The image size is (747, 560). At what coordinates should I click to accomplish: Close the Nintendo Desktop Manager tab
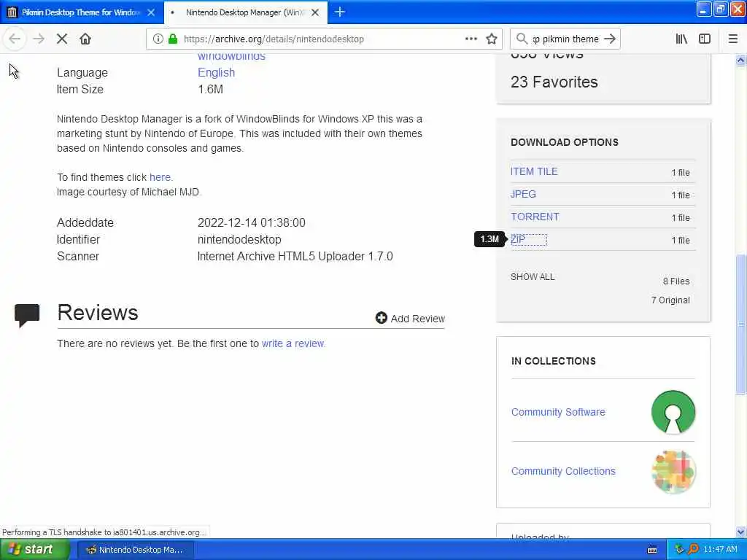coord(315,12)
